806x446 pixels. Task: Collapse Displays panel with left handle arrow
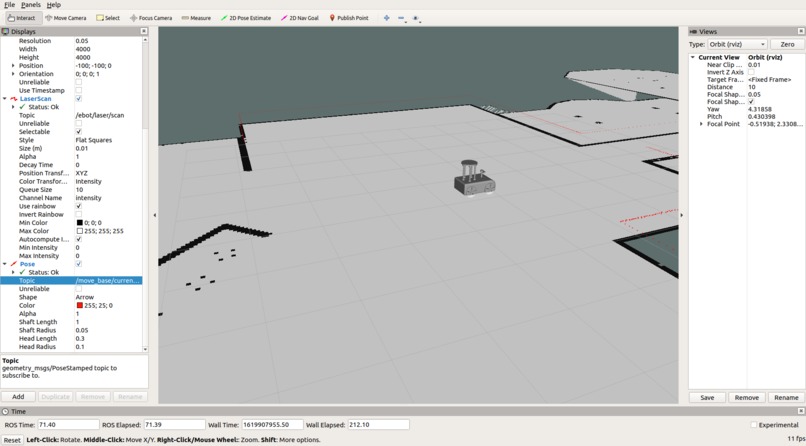155,215
